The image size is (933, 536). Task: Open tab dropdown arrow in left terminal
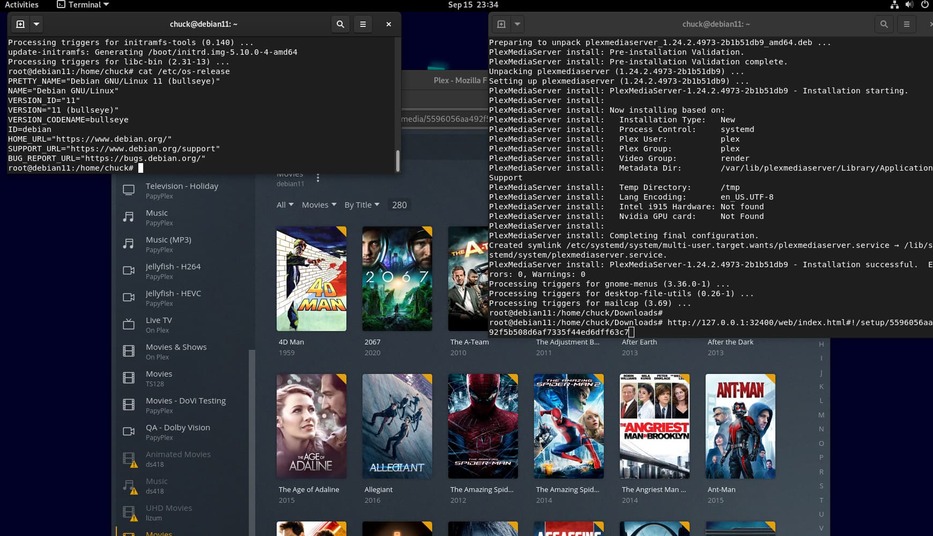point(37,24)
